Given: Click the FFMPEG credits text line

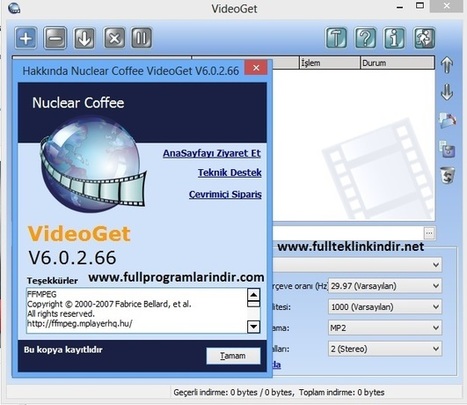Looking at the screenshot, I should click(42, 294).
